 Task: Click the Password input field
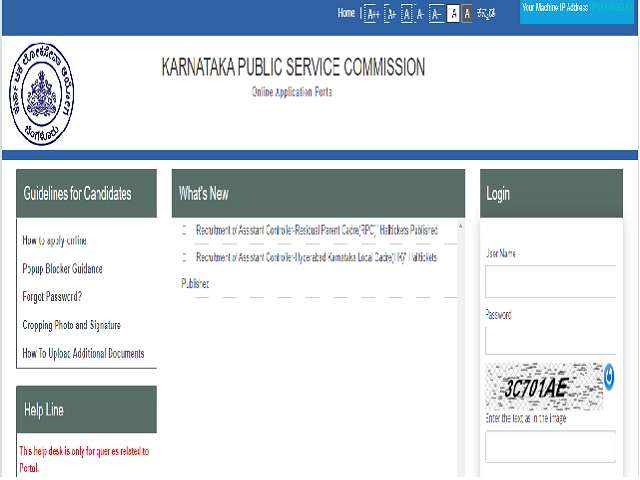pyautogui.click(x=550, y=341)
